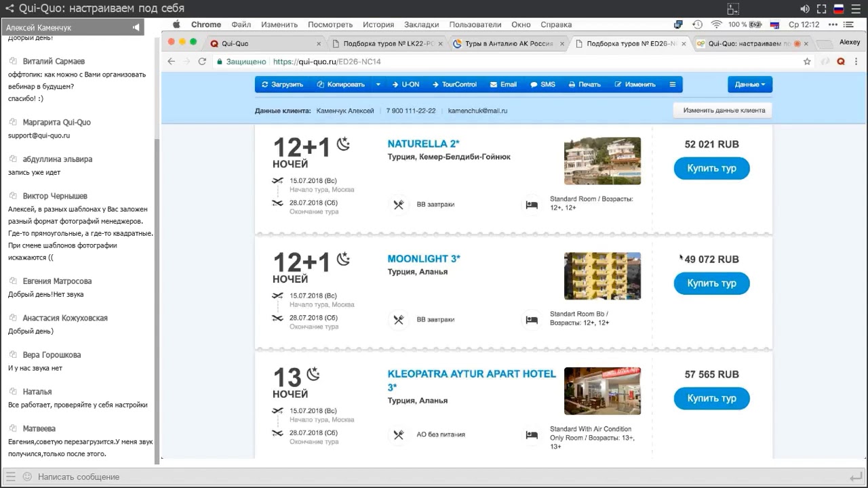The image size is (868, 488).
Task: Open the KLEOPATRA hotel photo thumbnail
Action: 602,391
